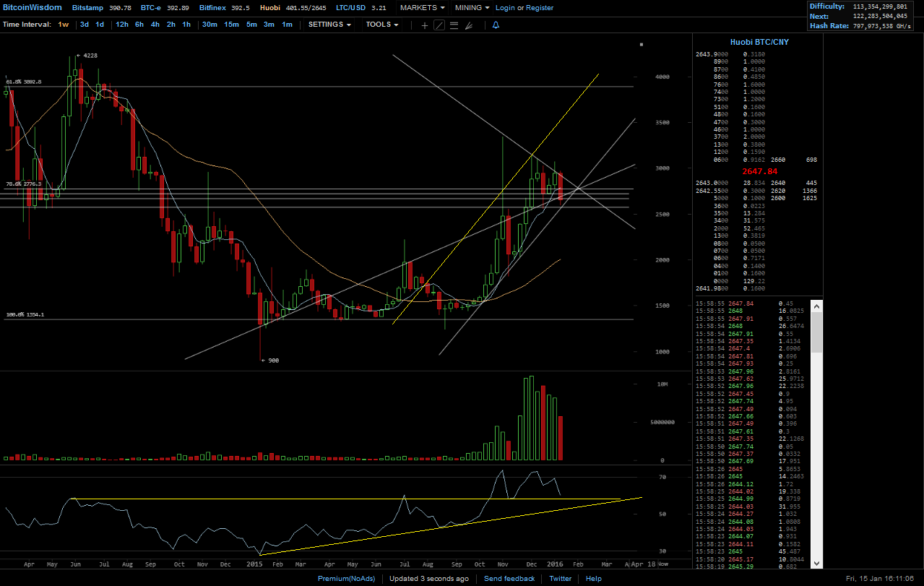Expand the MARKETS menu
This screenshot has width=924, height=586.
(423, 8)
